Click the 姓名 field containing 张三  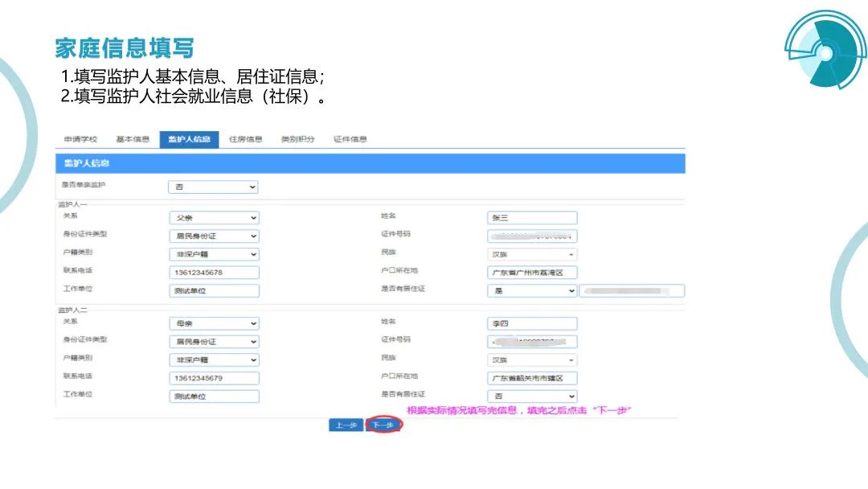(x=532, y=218)
